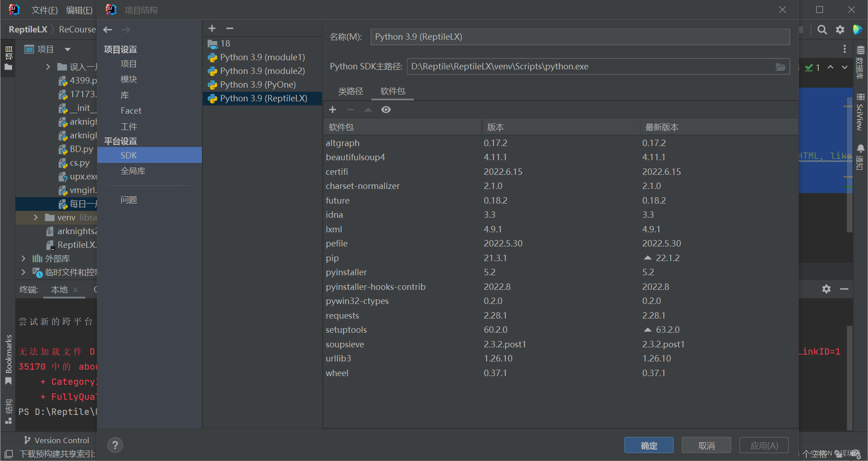Click the 确定 button
The width and height of the screenshot is (868, 461).
pos(649,445)
